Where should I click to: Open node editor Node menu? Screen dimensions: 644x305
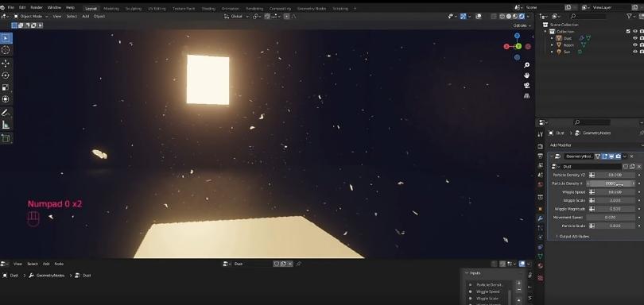coord(59,264)
